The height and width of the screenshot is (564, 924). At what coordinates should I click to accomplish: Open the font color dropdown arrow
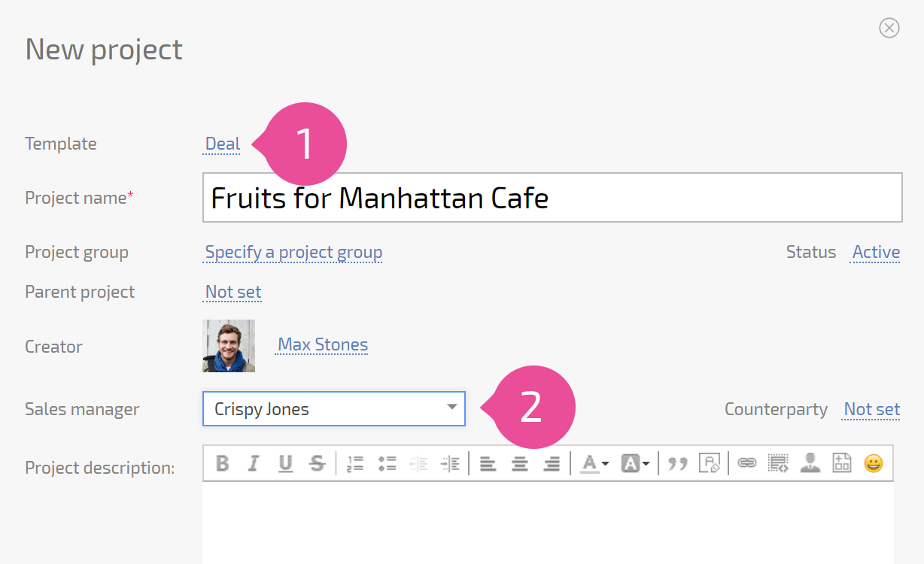click(x=606, y=465)
